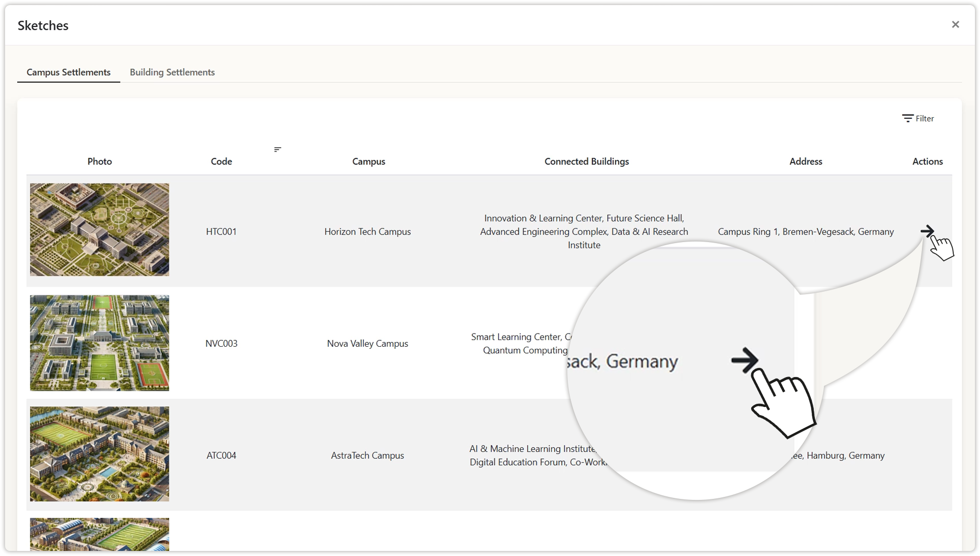
Task: Click the Campus Ring 1 Bremen-Vegesack address
Action: coord(806,231)
